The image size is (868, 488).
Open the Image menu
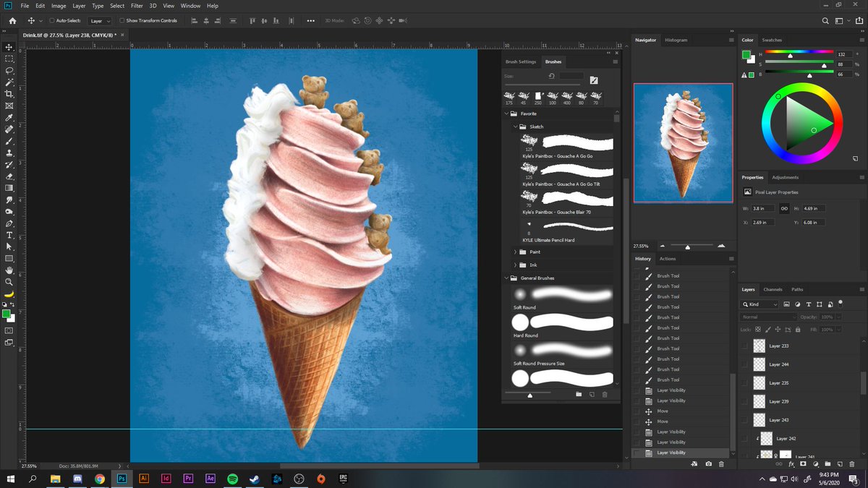tap(59, 6)
